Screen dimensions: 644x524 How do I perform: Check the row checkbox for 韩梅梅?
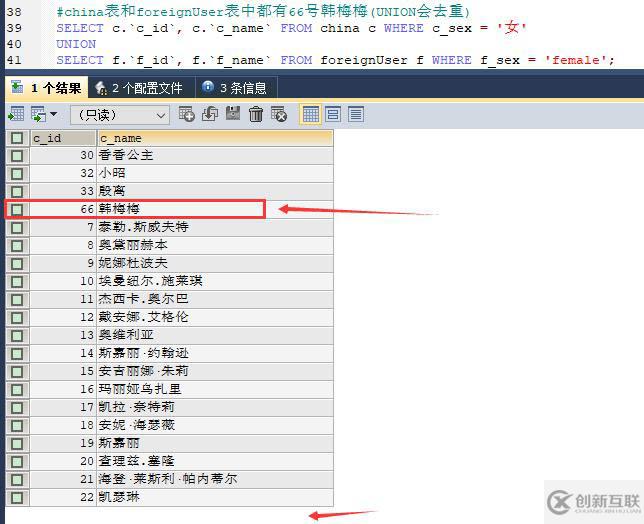[17, 209]
